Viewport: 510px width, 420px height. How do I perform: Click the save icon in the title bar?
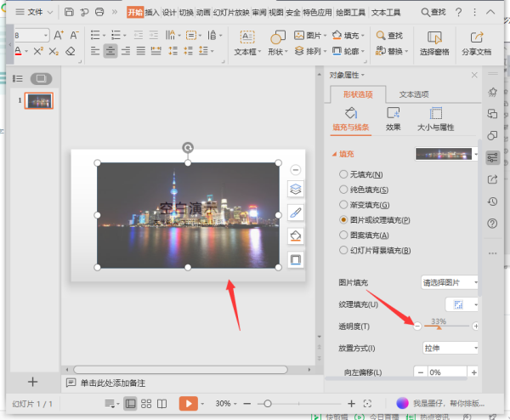tap(69, 13)
